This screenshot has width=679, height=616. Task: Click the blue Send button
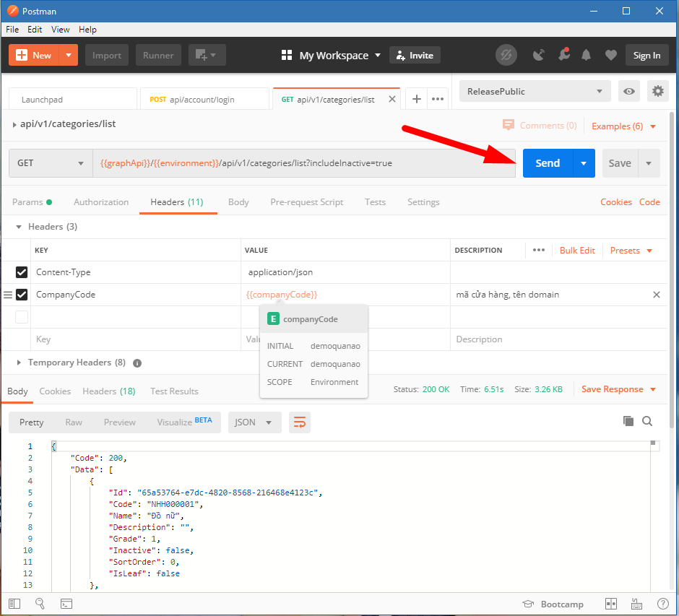point(548,163)
